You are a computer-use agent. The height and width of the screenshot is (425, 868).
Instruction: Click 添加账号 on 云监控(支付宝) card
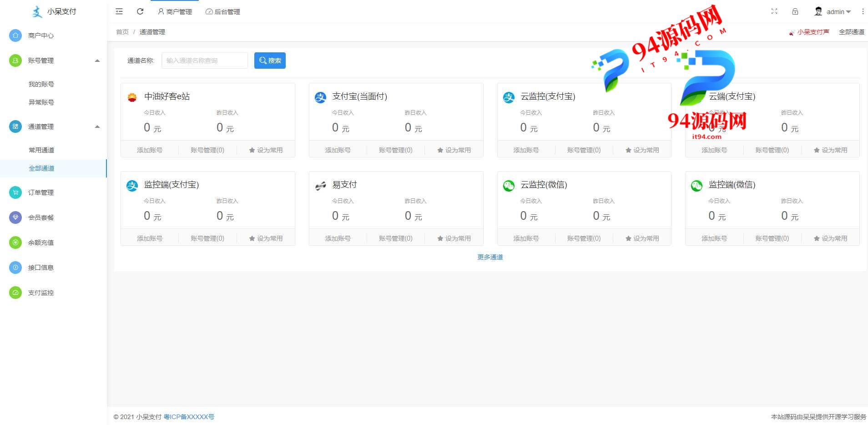click(x=526, y=150)
